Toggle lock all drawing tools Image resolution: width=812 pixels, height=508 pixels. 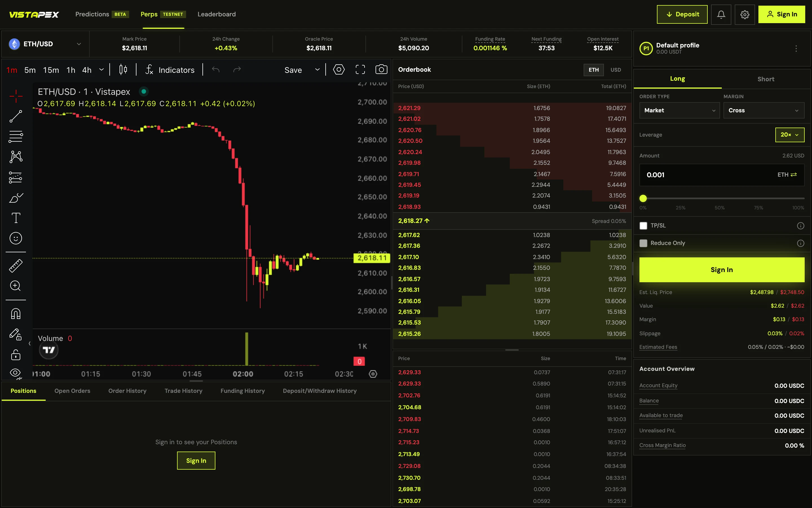[x=16, y=355]
